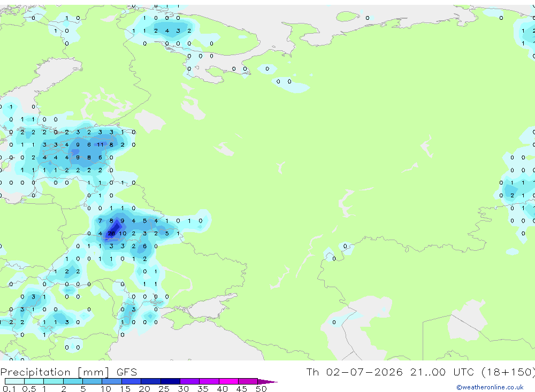
Task: Click the '45' legend scale label
Action: [242, 389]
